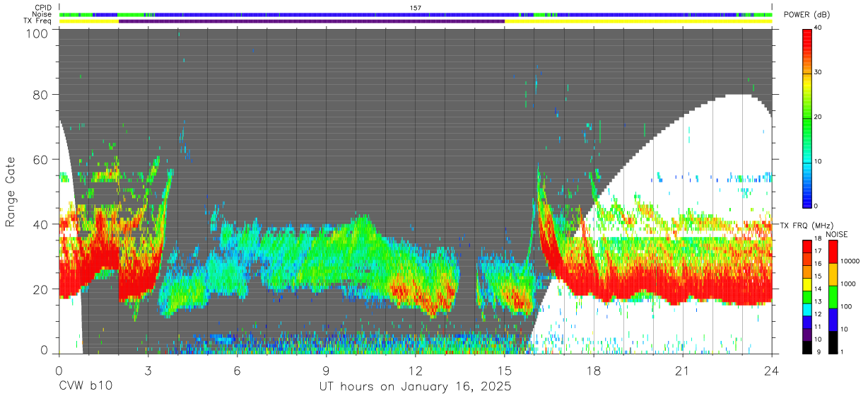Click the Range Gate axis title
This screenshot has height=401, width=868.
point(11,192)
